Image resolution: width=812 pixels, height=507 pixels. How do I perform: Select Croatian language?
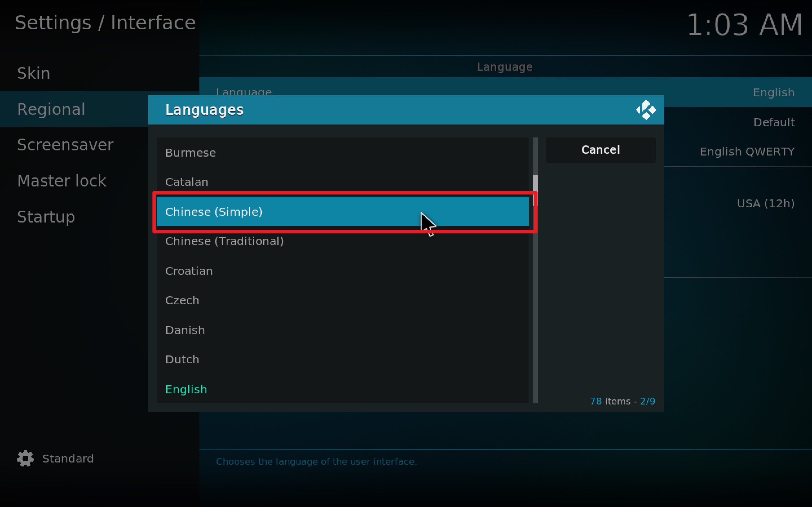point(189,271)
